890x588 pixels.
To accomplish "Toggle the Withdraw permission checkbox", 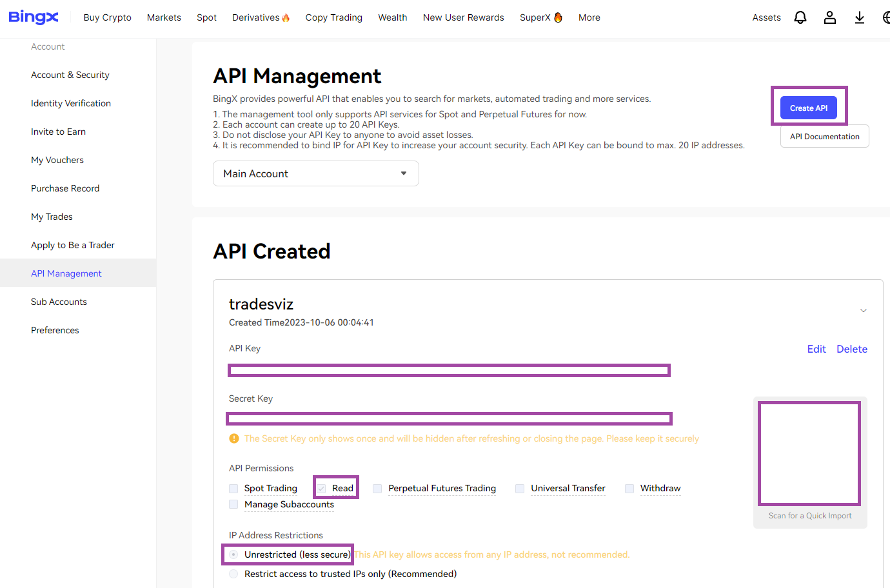I will coord(629,489).
